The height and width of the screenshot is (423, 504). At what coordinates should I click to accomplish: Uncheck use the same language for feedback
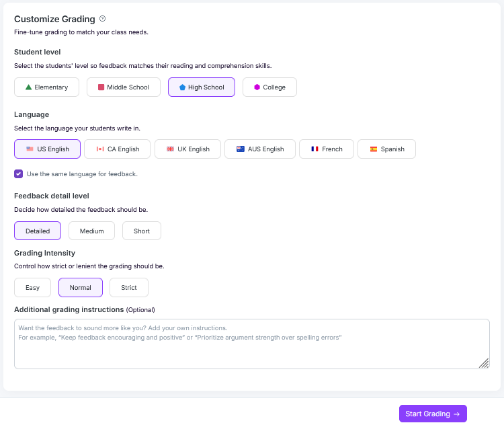point(19,174)
